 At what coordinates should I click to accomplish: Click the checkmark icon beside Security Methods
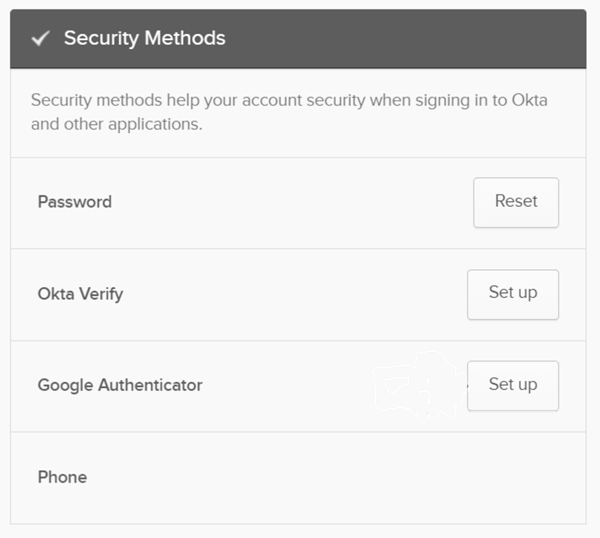click(41, 39)
